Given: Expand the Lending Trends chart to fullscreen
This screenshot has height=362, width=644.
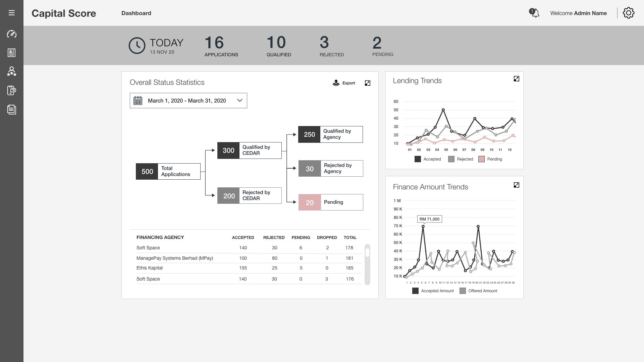Looking at the screenshot, I should pyautogui.click(x=517, y=78).
